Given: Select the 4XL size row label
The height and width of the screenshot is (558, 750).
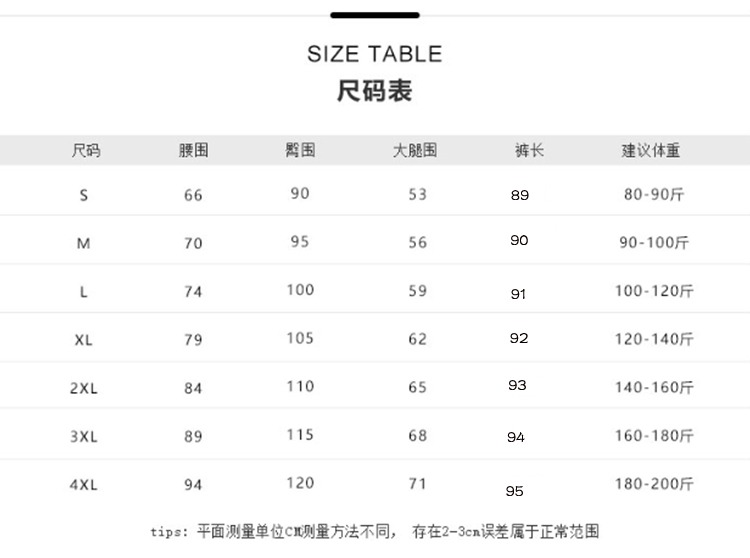Looking at the screenshot, I should click(84, 485).
